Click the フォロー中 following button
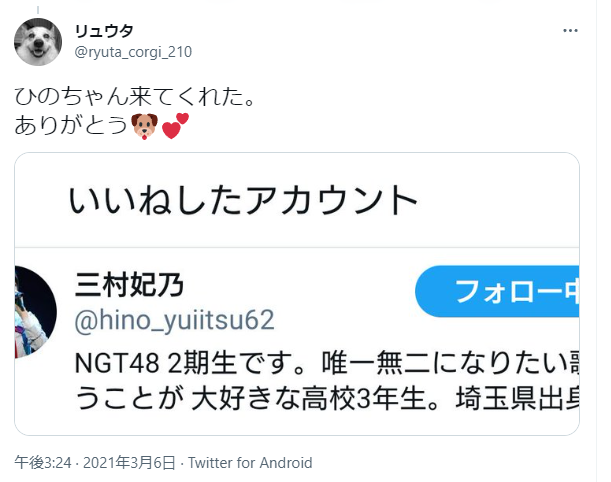611x482 pixels. click(x=497, y=291)
